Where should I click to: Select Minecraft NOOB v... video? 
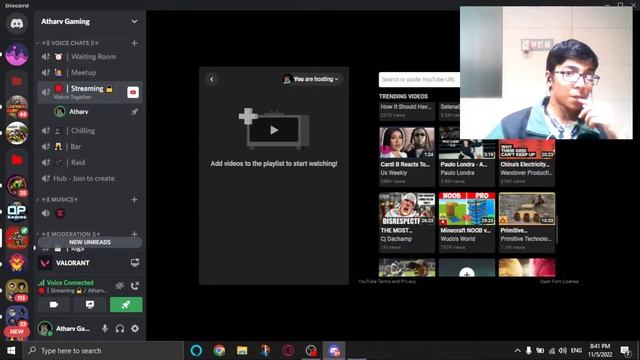[x=467, y=222]
